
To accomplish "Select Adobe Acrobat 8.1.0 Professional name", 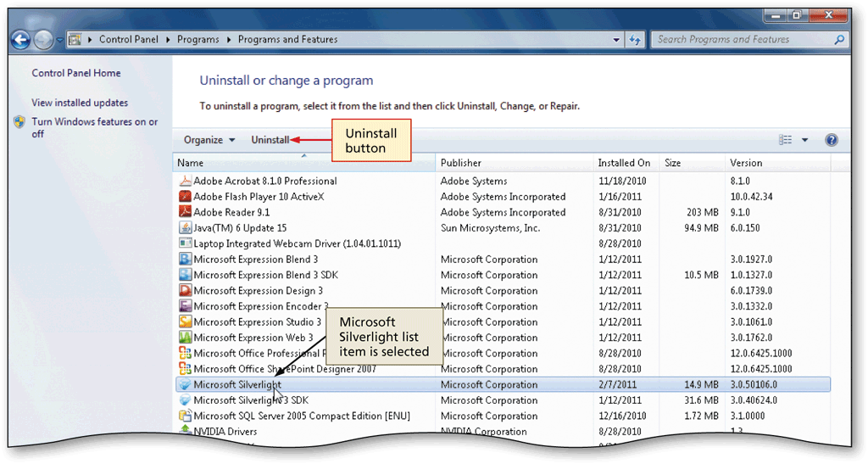I will (265, 181).
